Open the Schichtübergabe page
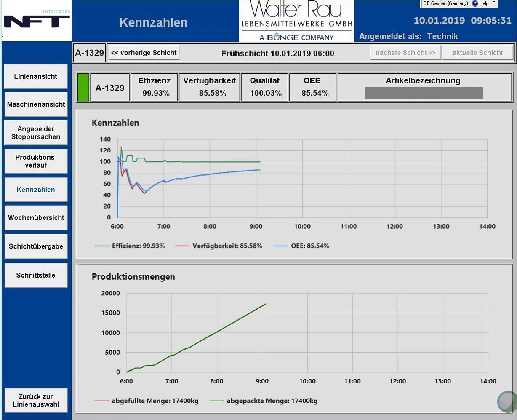 pos(36,246)
